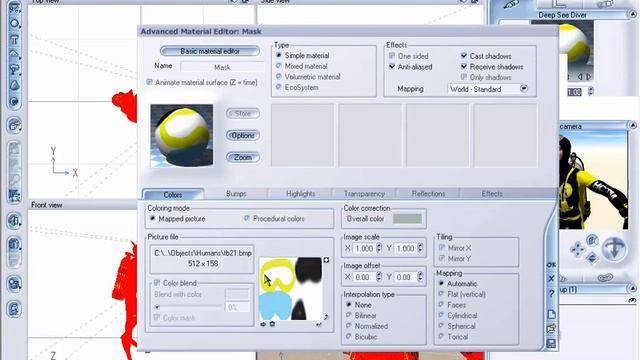Image resolution: width=640 pixels, height=360 pixels.
Task: Toggle the Receive shadows checkbox
Action: pyautogui.click(x=464, y=66)
